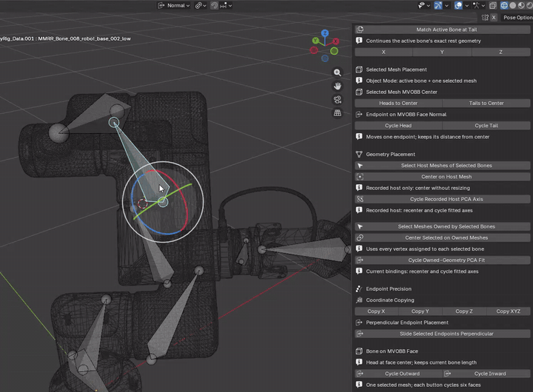Click Cycle Outward button

tap(398, 374)
